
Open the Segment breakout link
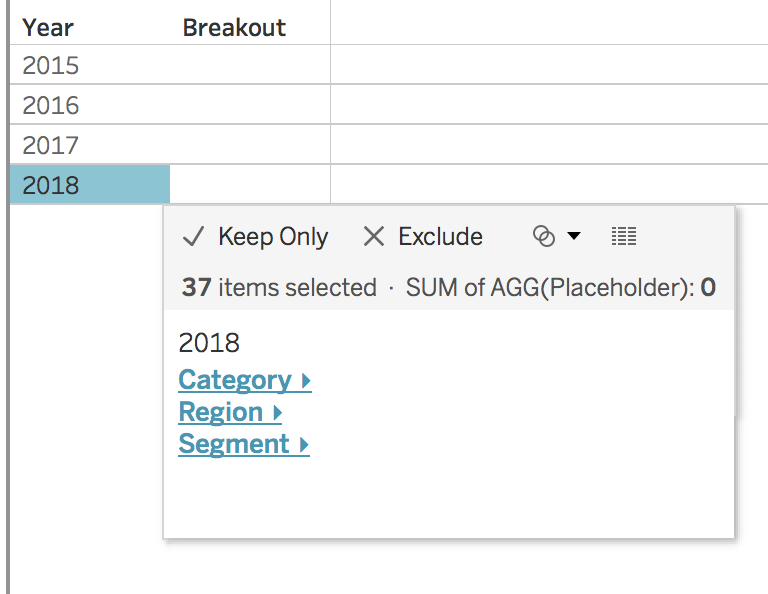pos(234,444)
